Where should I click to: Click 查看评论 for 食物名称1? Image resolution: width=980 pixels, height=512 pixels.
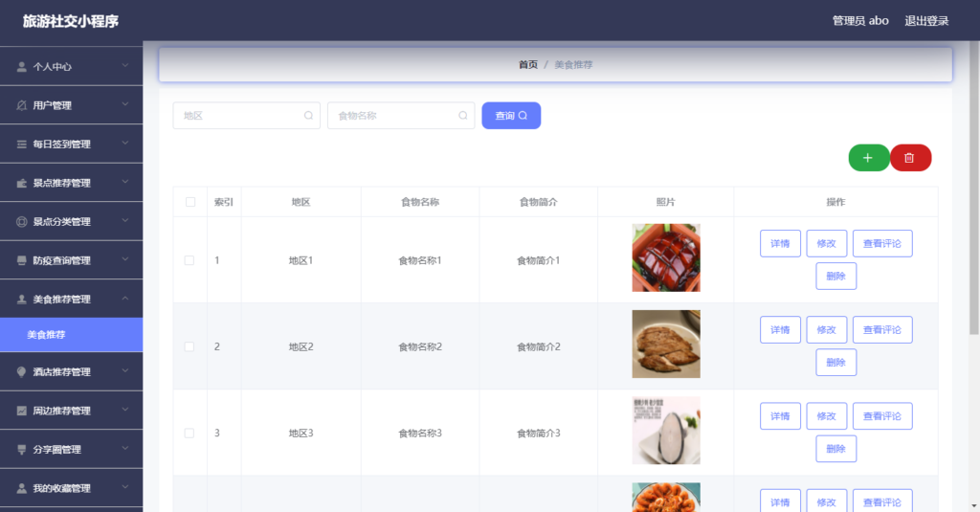pyautogui.click(x=882, y=244)
